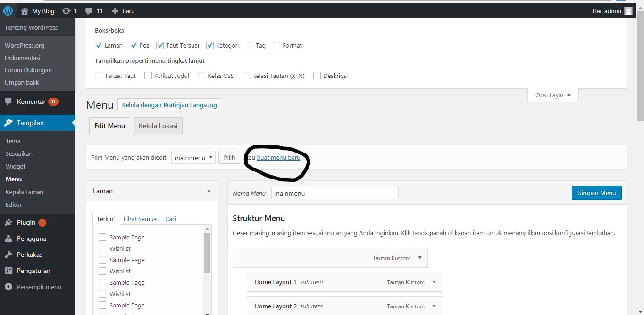Image resolution: width=644 pixels, height=315 pixels.
Task: Open the WordPress.org link
Action: (25, 45)
